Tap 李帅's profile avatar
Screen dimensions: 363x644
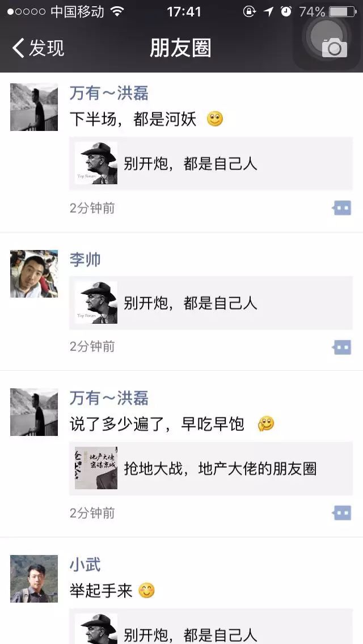point(33,274)
